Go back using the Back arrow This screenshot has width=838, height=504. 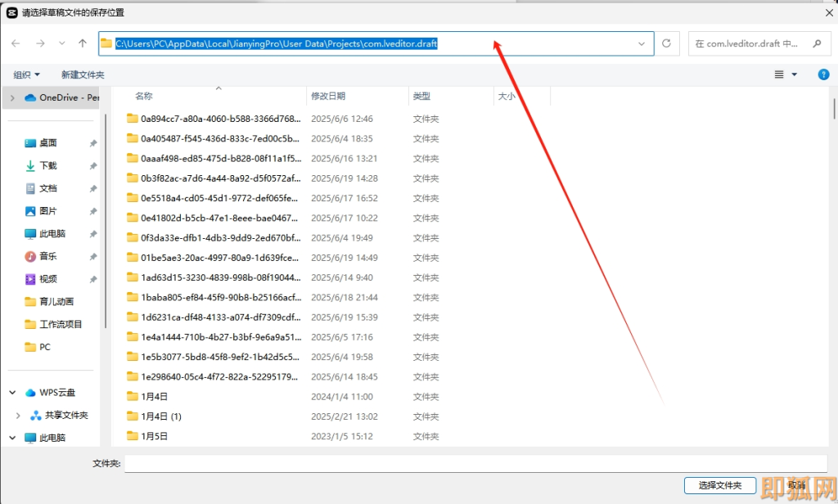[16, 43]
